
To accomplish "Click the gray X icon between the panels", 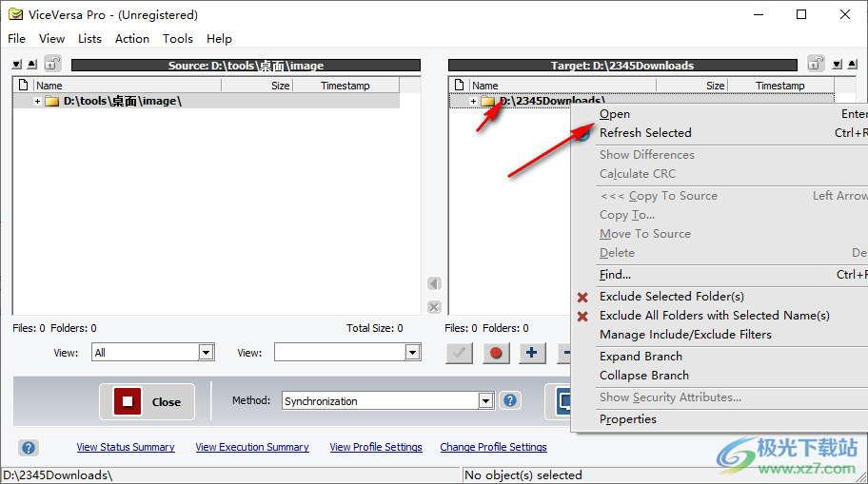I will click(x=434, y=307).
